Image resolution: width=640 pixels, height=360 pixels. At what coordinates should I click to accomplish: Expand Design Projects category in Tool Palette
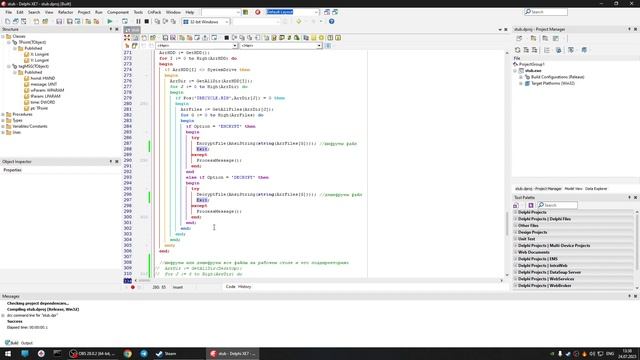pyautogui.click(x=516, y=232)
